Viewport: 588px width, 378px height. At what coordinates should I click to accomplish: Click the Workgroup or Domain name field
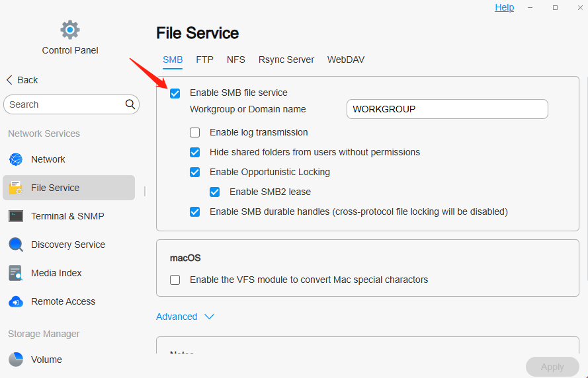(x=447, y=109)
